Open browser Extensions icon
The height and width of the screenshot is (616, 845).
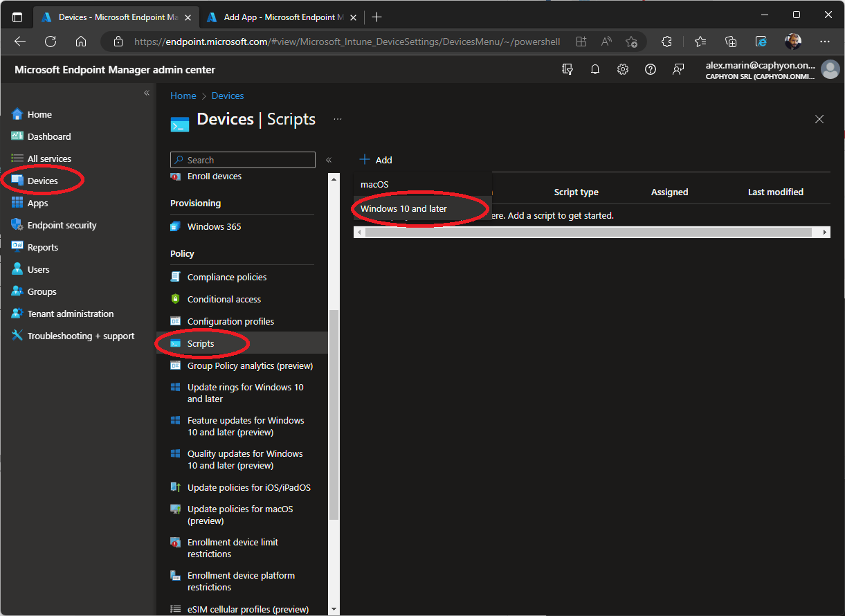[x=666, y=42]
